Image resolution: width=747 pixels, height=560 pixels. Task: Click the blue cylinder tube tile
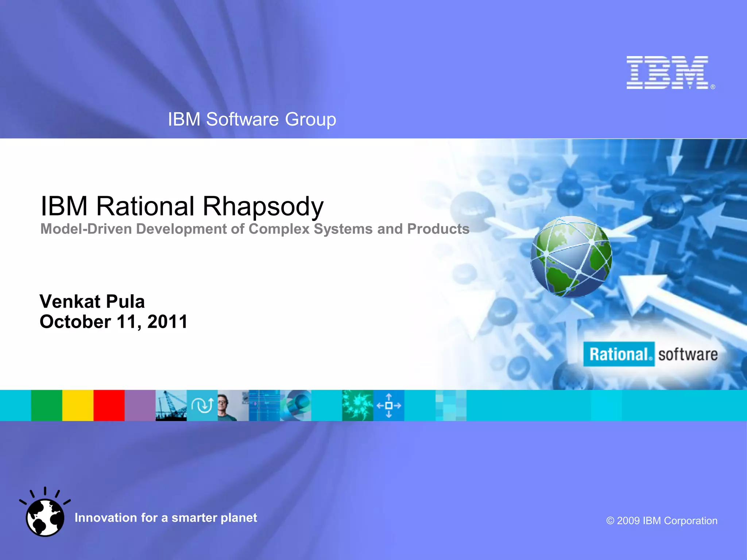coord(296,405)
